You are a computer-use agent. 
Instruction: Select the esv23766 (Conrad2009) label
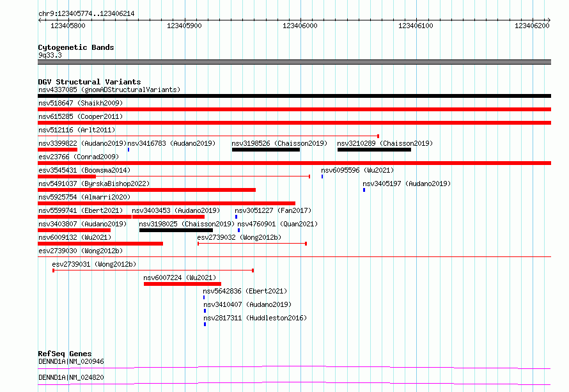click(x=79, y=157)
